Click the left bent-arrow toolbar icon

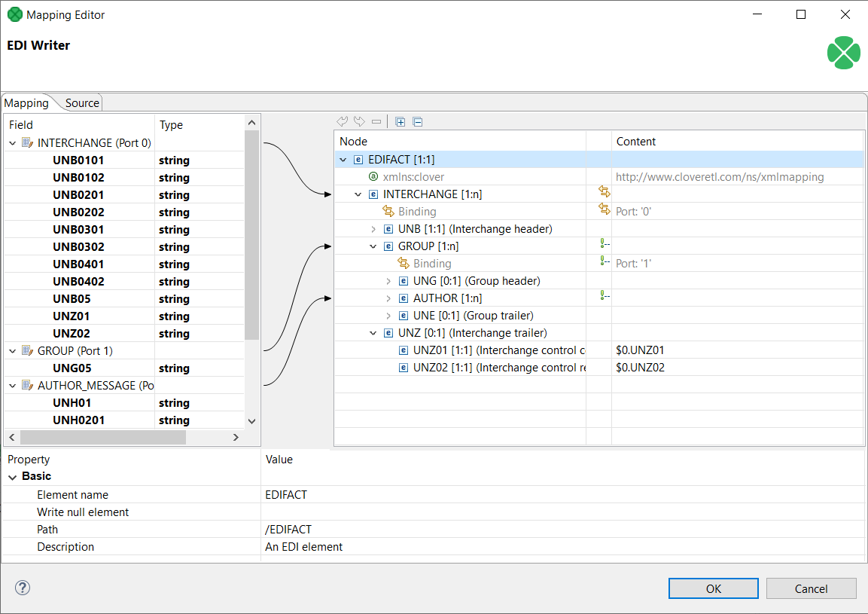coord(343,121)
